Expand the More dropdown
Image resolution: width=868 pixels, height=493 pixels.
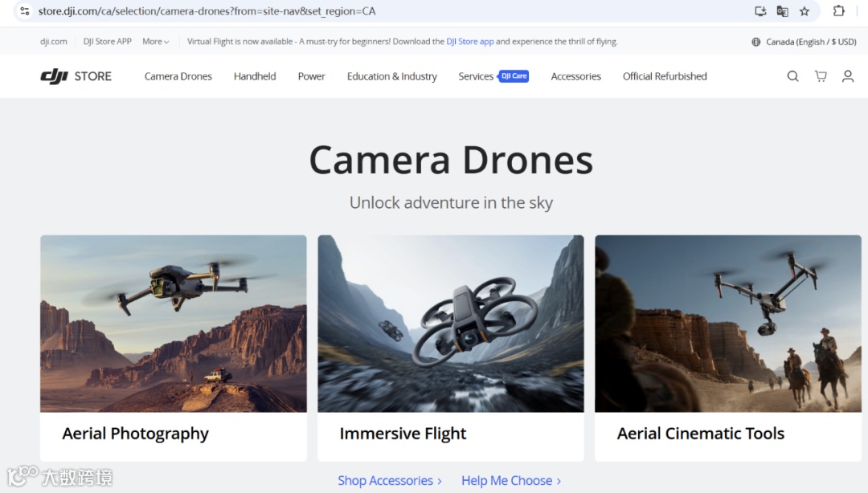click(156, 42)
